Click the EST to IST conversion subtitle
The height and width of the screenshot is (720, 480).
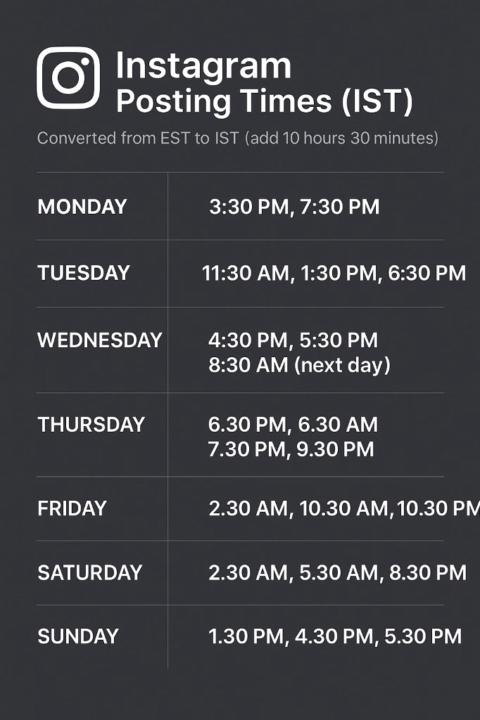pyautogui.click(x=237, y=138)
